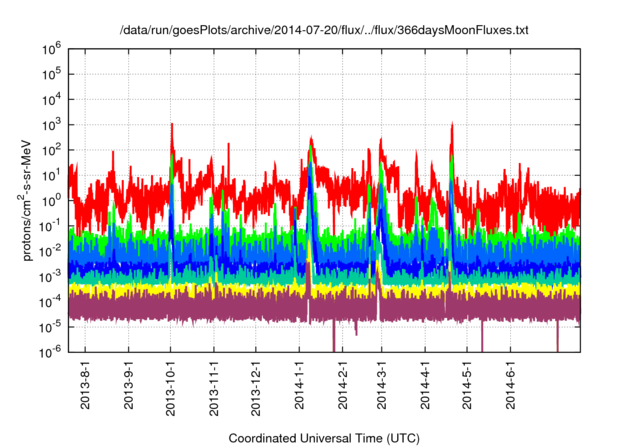640x448 pixels.
Task: Select the 2014-5-1 date tick label
Action: coord(465,388)
